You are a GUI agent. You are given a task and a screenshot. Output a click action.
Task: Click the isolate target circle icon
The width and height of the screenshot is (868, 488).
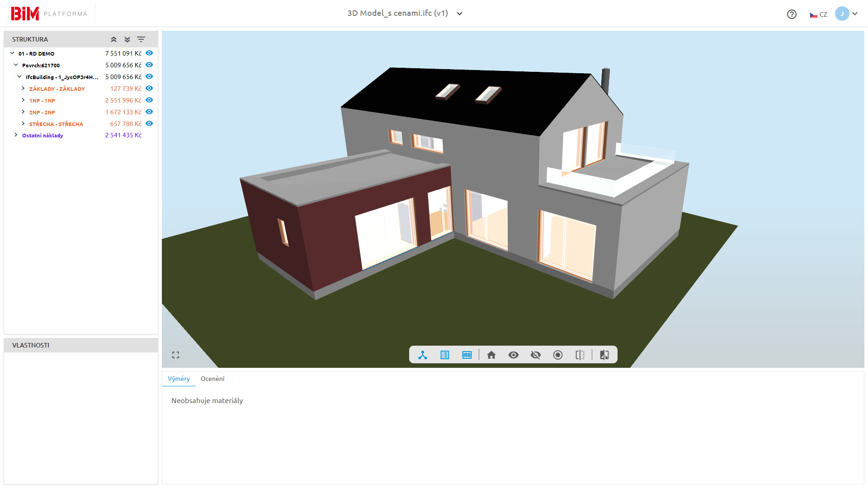coord(558,355)
